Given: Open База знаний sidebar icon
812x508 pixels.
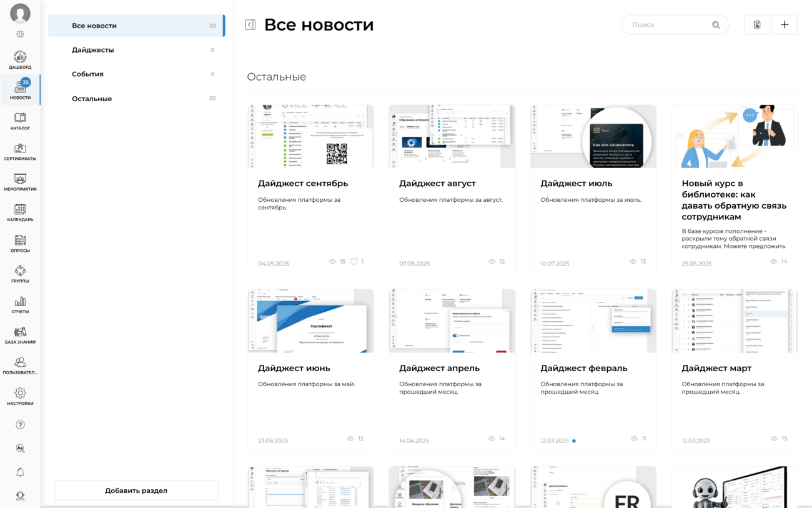Looking at the screenshot, I should [20, 336].
